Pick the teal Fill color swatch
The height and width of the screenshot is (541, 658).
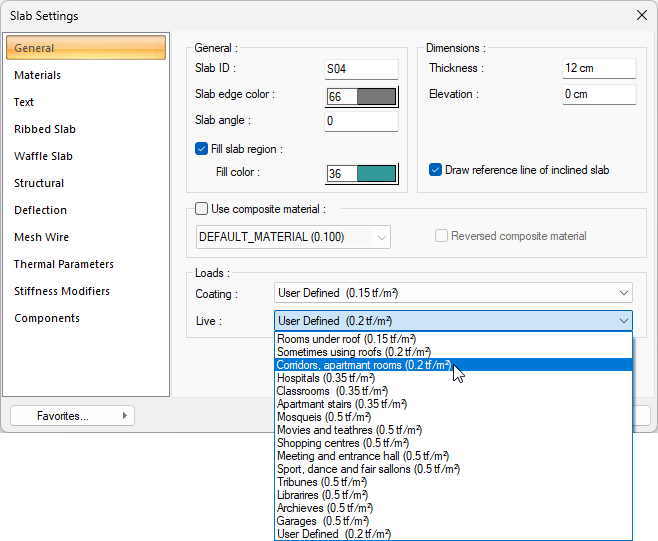(x=376, y=173)
